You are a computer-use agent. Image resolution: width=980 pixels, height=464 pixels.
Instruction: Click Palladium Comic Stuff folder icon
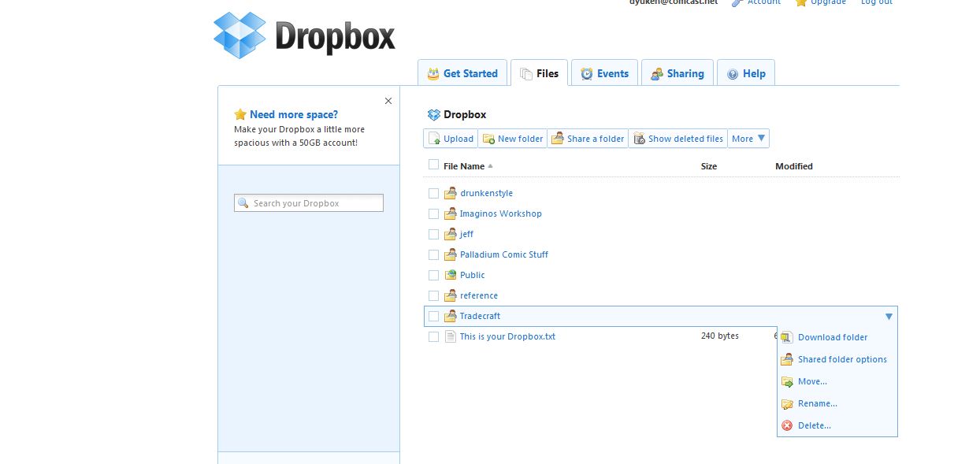pos(451,254)
